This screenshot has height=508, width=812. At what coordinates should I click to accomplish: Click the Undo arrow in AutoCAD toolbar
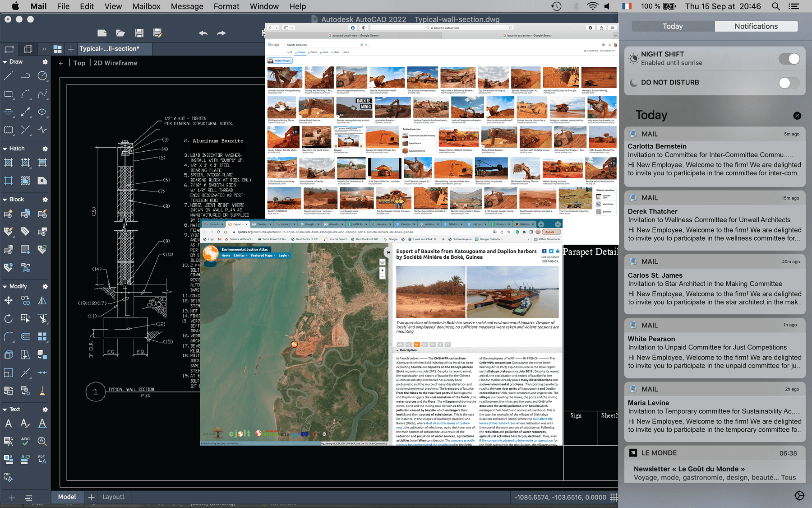pos(203,33)
